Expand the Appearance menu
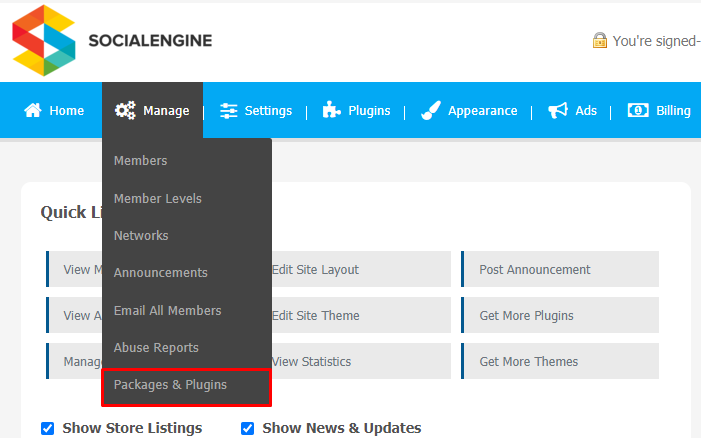Image resolution: width=701 pixels, height=438 pixels. click(x=469, y=110)
